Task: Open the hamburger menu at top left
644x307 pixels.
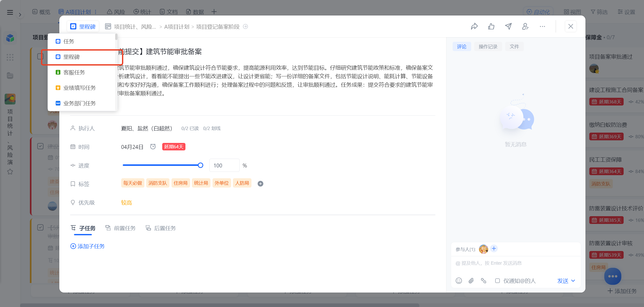Action: click(x=10, y=12)
